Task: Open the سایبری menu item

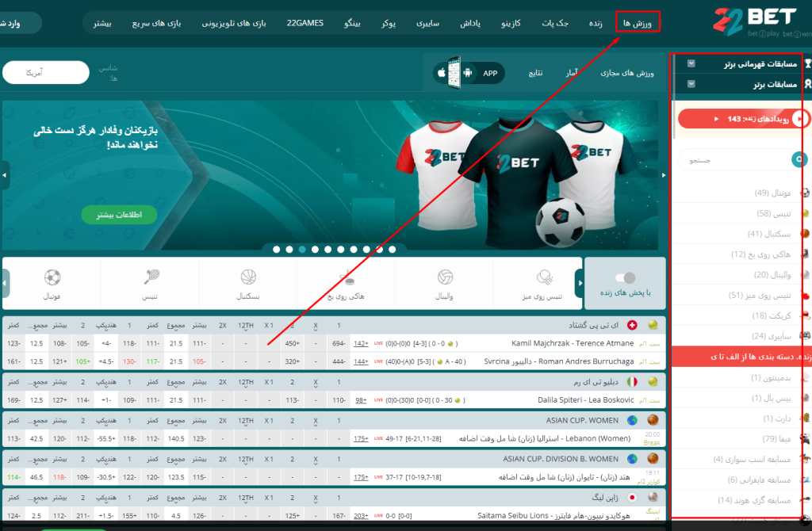Action: click(x=427, y=23)
